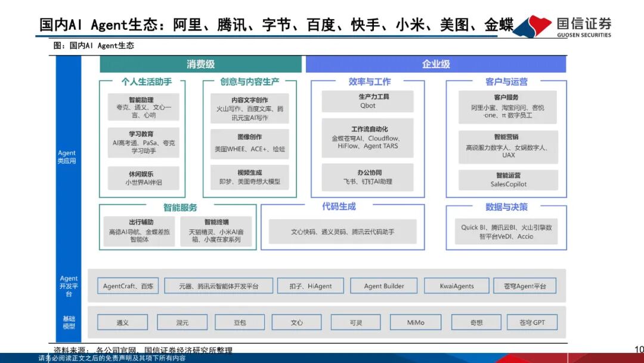
Task: Click the 代码生成 section heading
Action: click(339, 207)
